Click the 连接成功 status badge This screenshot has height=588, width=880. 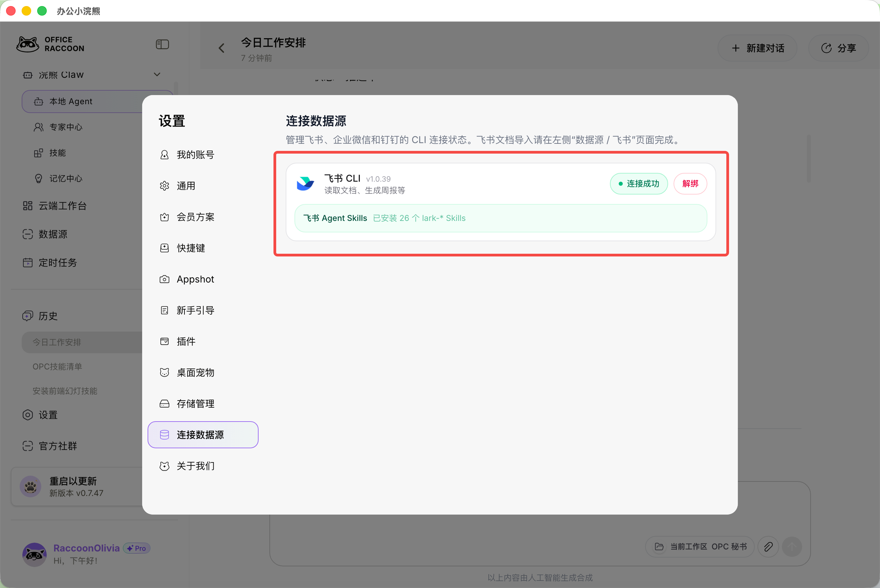[639, 183]
